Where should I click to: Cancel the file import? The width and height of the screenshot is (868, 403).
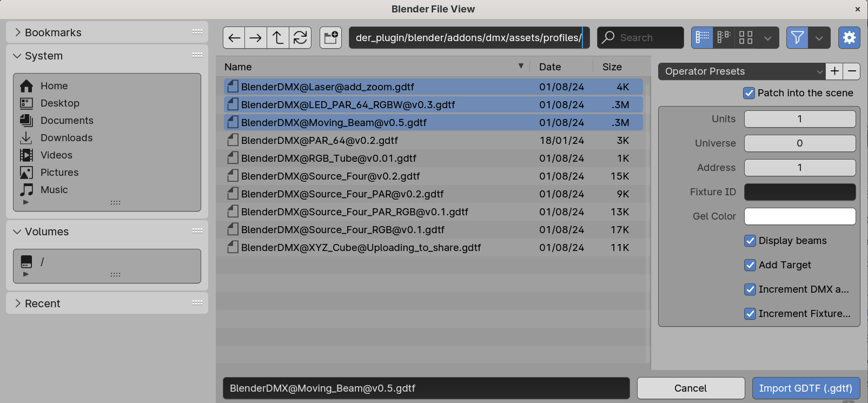click(x=691, y=388)
